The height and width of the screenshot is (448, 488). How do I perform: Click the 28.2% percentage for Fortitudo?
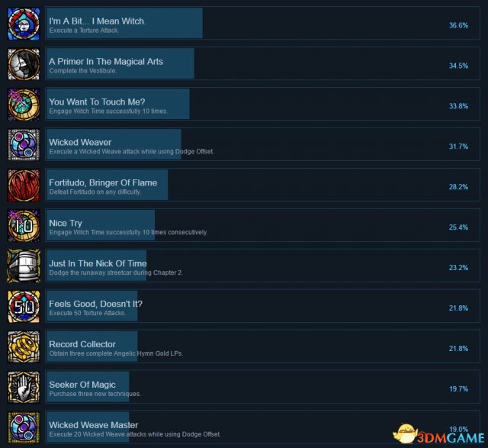(458, 187)
